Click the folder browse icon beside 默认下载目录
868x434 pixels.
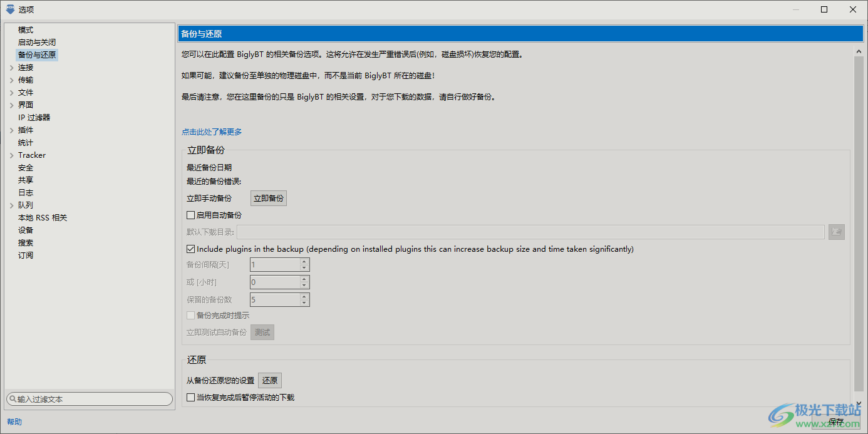pyautogui.click(x=837, y=232)
